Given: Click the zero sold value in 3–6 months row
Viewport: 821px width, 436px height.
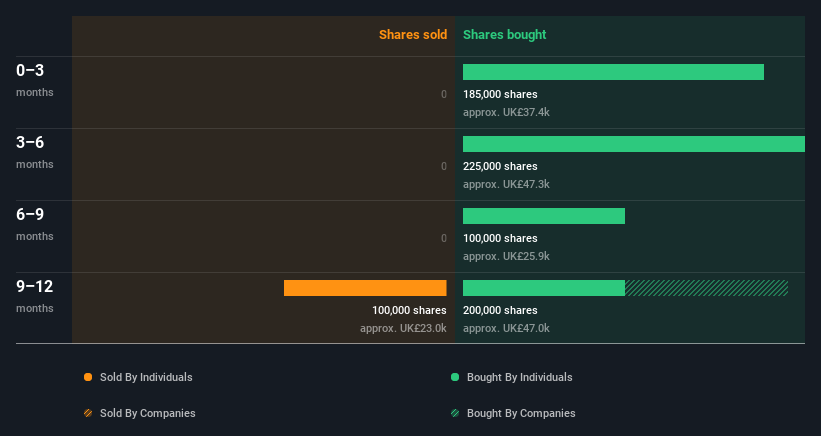Looking at the screenshot, I should (x=444, y=166).
